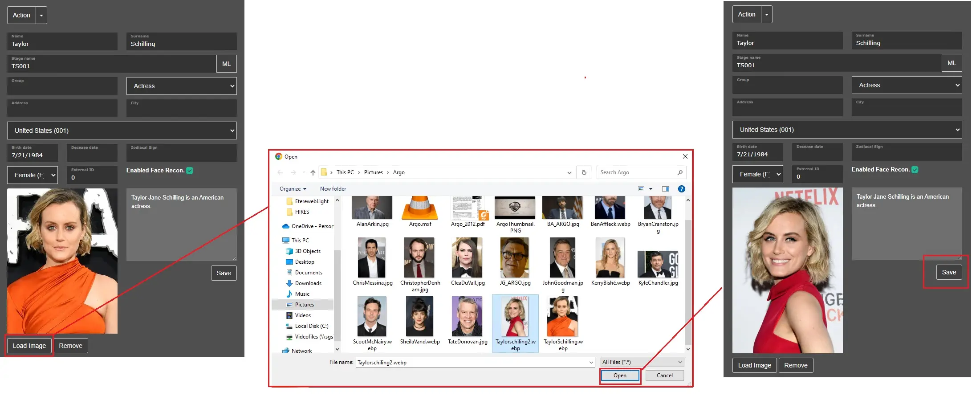Viewport: 980px width, 396px height.
Task: Expand the address bar path dropdown
Action: point(569,173)
